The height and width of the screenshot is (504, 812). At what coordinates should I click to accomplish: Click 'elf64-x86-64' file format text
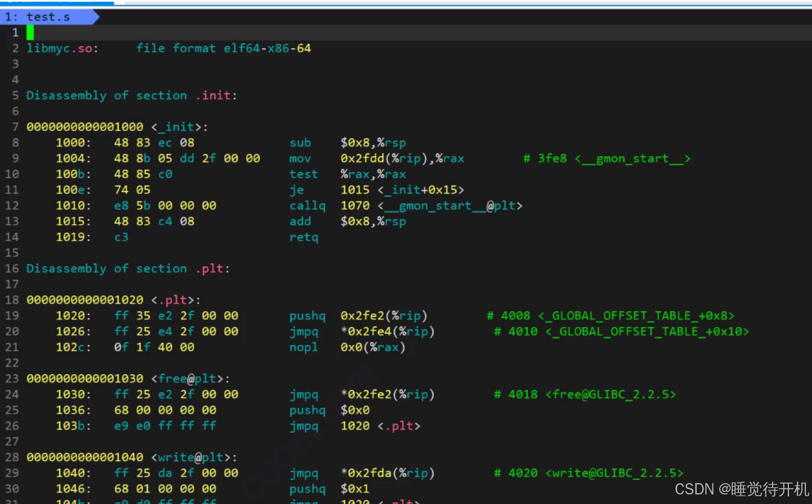[267, 48]
